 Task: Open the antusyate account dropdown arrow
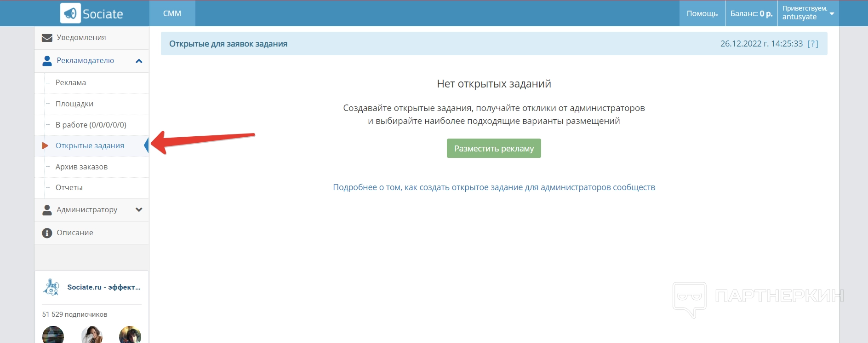832,14
